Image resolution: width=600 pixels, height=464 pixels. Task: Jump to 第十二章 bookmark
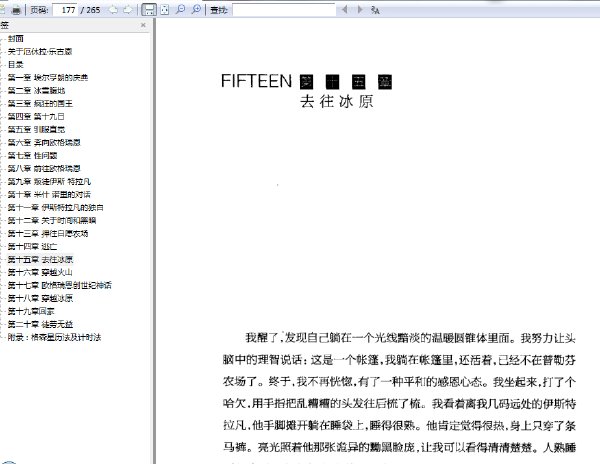pyautogui.click(x=52, y=221)
